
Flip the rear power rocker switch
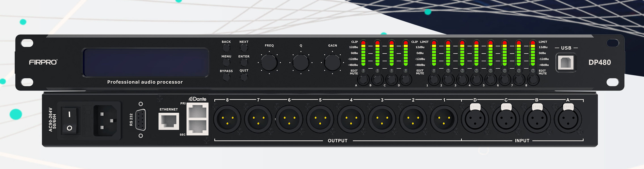(x=69, y=121)
